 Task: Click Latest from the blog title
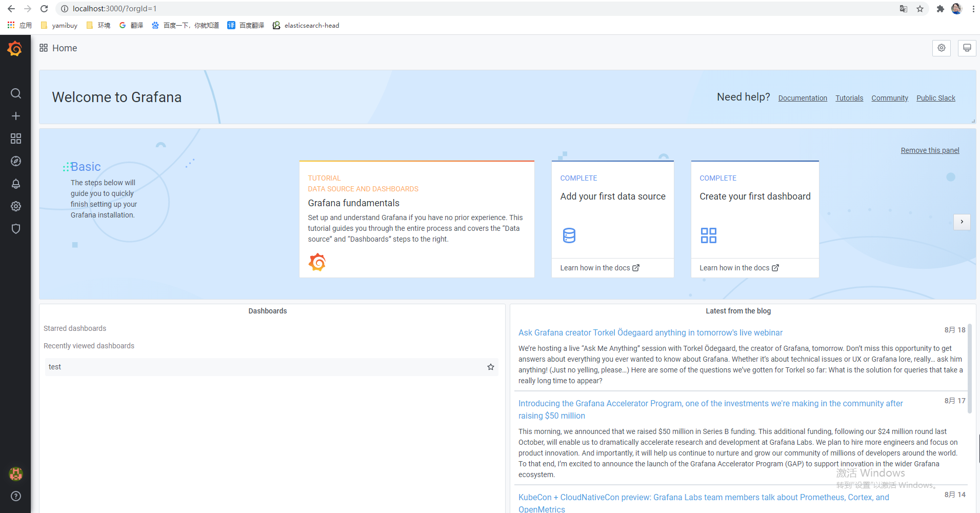coord(738,311)
